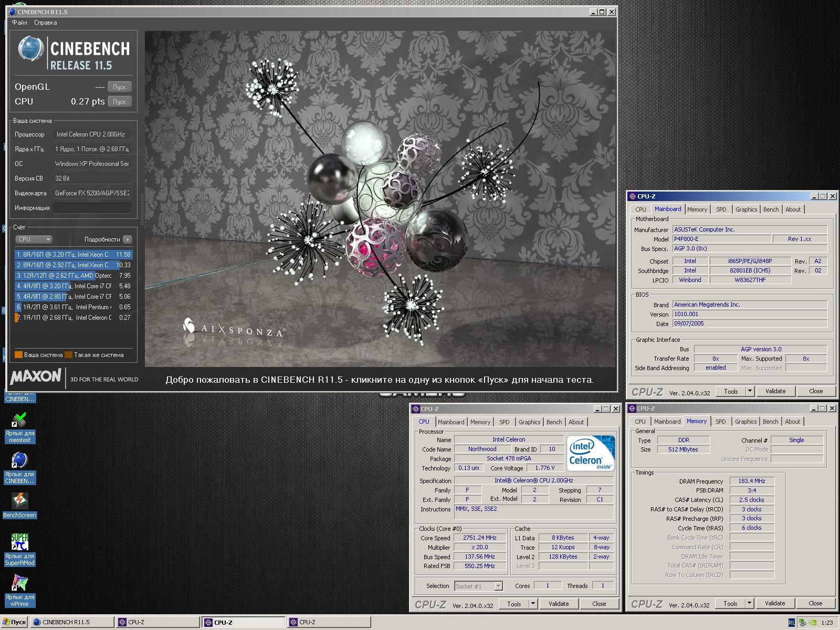840x630 pixels.
Task: Click the BIOS Date value 09/07/2005
Action: tap(750, 323)
